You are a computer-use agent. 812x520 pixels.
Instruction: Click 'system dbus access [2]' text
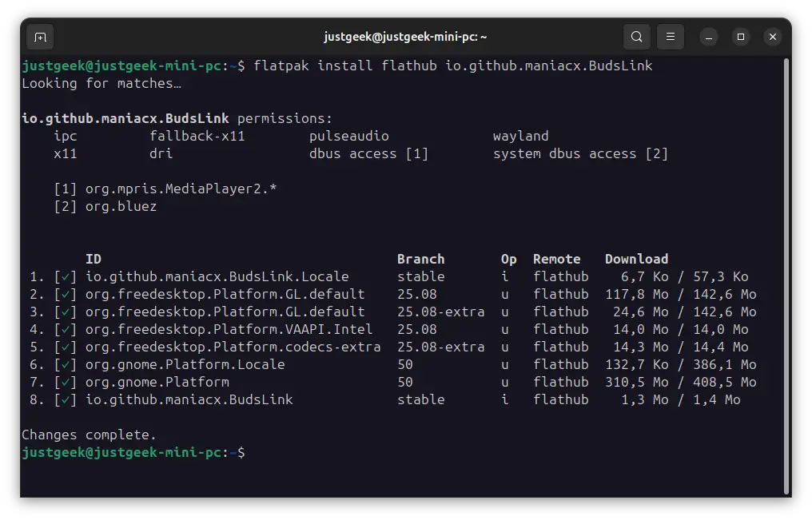click(x=580, y=153)
